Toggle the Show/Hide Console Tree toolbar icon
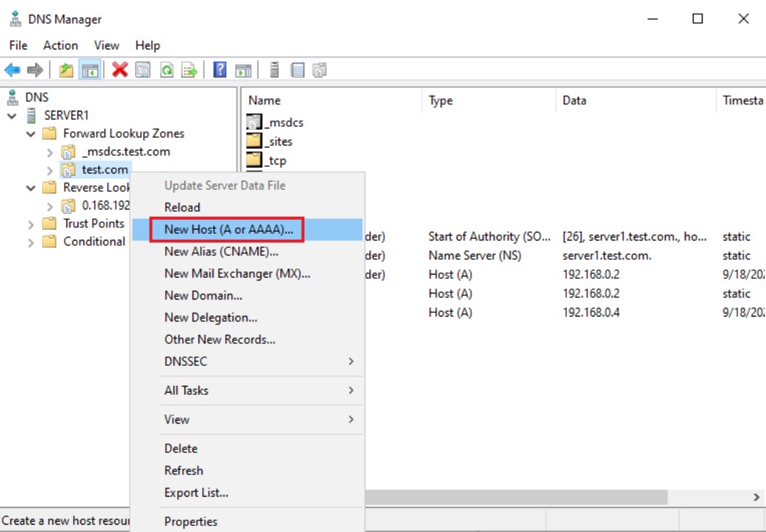Screen dimensions: 766x532 (x=90, y=70)
